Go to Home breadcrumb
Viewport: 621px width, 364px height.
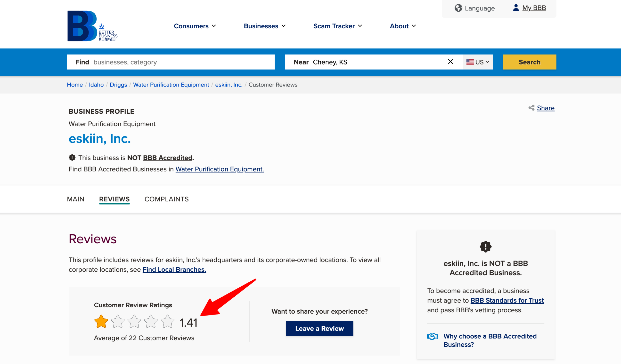click(75, 85)
